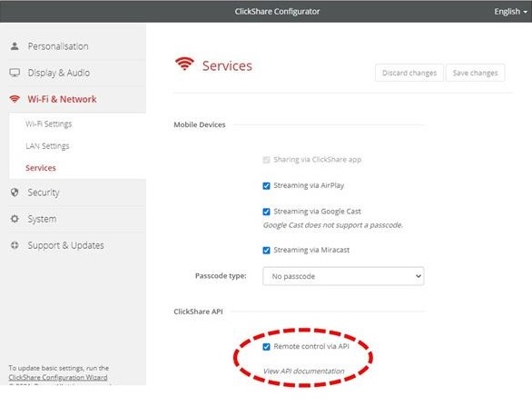This screenshot has height=406, width=532.
Task: Click the Save changes button
Action: pos(475,73)
